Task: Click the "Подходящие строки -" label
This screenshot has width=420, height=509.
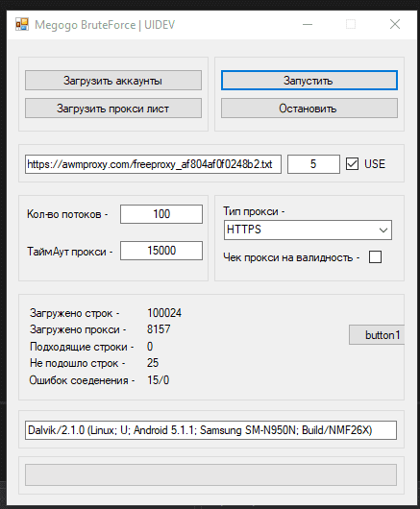Action: 82,347
